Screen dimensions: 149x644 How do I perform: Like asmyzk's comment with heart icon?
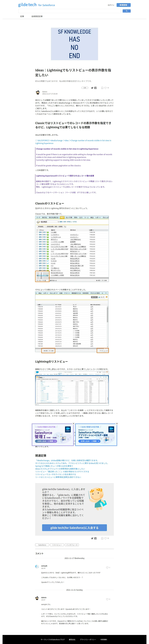click(x=107, y=567)
